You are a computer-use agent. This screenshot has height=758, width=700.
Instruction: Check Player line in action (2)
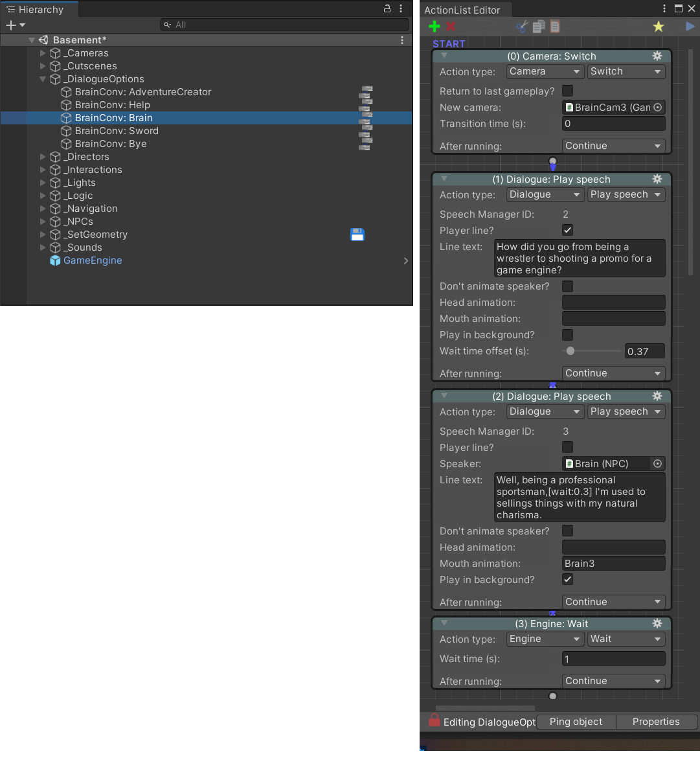point(568,447)
